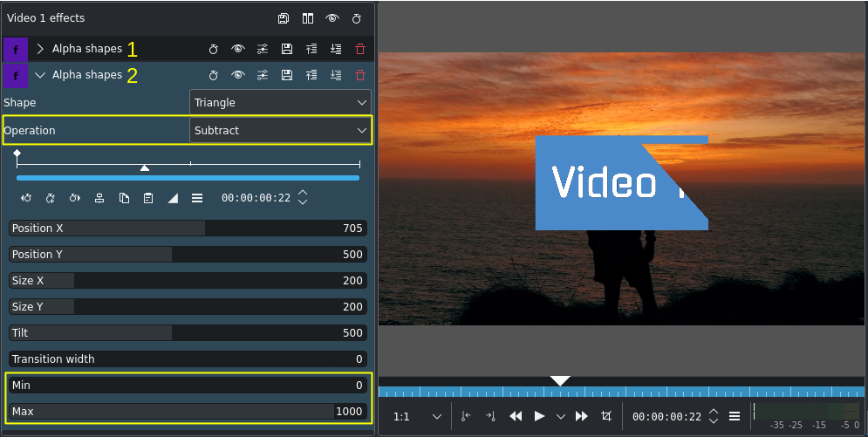Adjust the Min slider

pos(188,385)
